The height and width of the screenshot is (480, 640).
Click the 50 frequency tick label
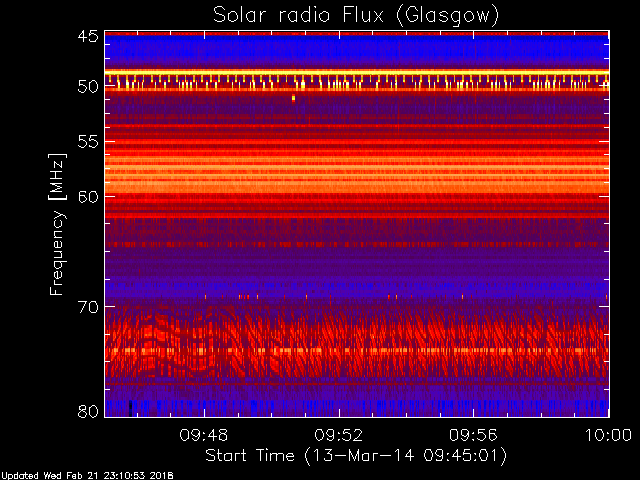coord(87,87)
